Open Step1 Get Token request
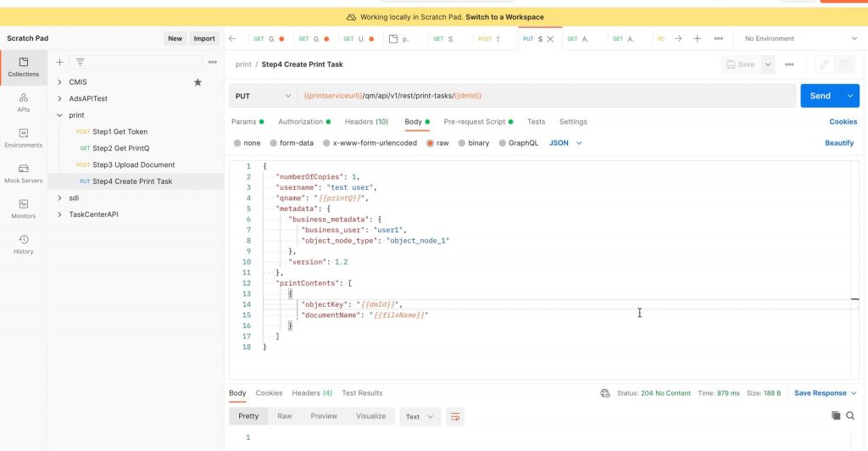The image size is (868, 451). 120,131
